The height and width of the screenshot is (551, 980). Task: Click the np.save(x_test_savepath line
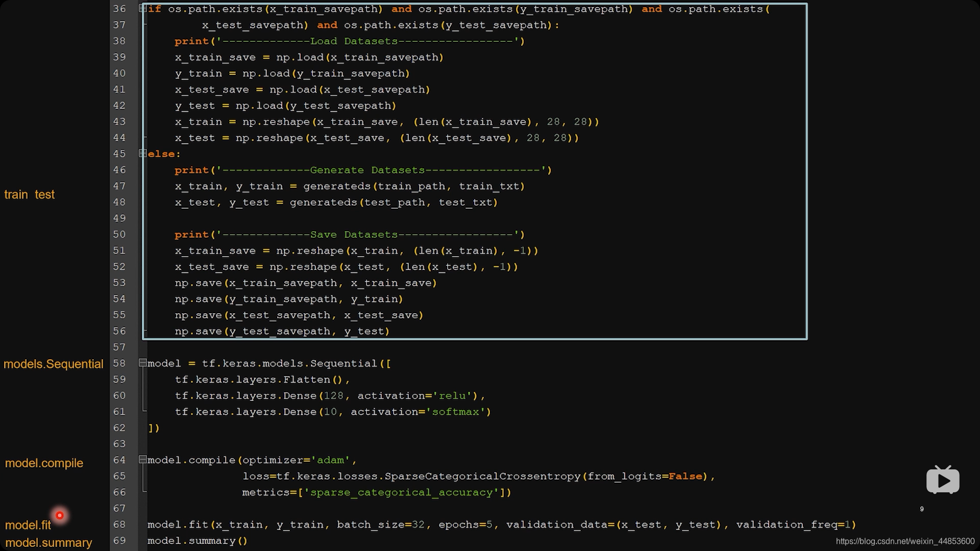[x=299, y=315]
